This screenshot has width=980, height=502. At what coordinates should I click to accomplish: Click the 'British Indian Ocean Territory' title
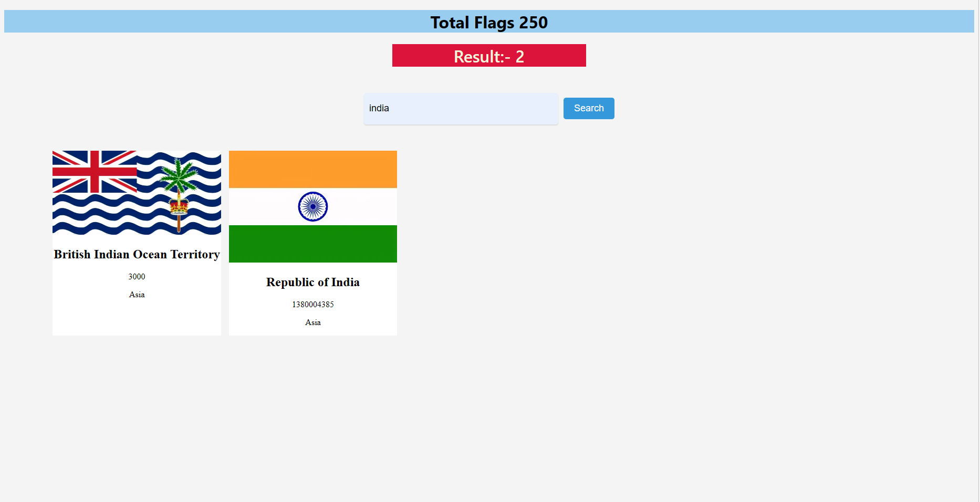tap(137, 254)
